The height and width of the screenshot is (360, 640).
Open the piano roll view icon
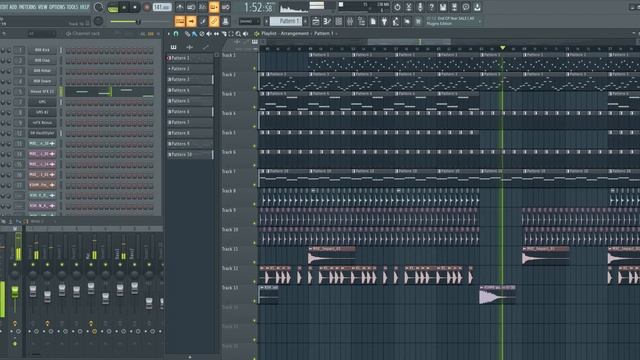pos(327,21)
